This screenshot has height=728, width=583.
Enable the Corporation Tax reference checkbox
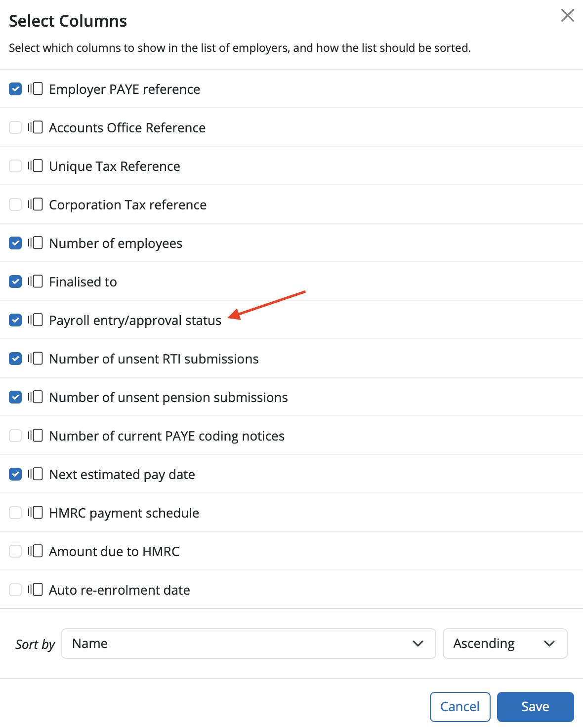15,204
